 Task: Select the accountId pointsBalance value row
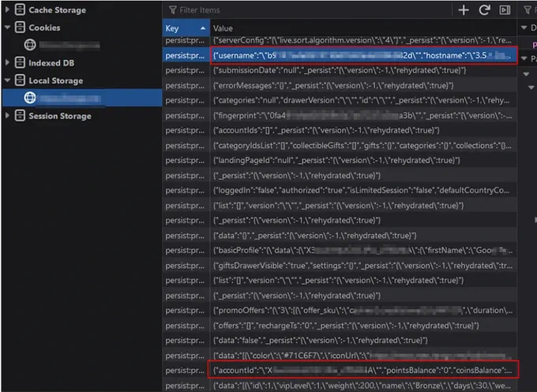coord(363,370)
